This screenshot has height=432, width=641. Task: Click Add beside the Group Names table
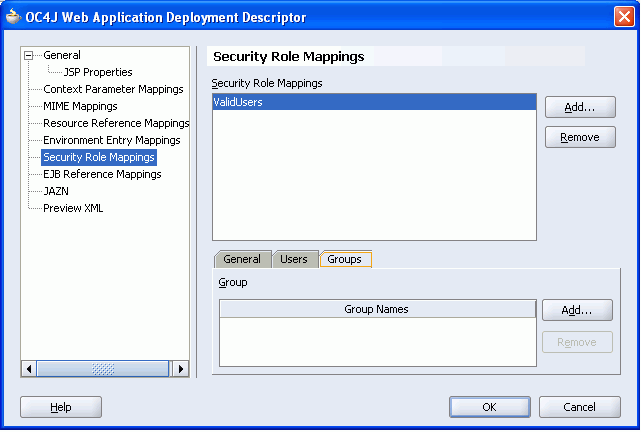(x=577, y=310)
